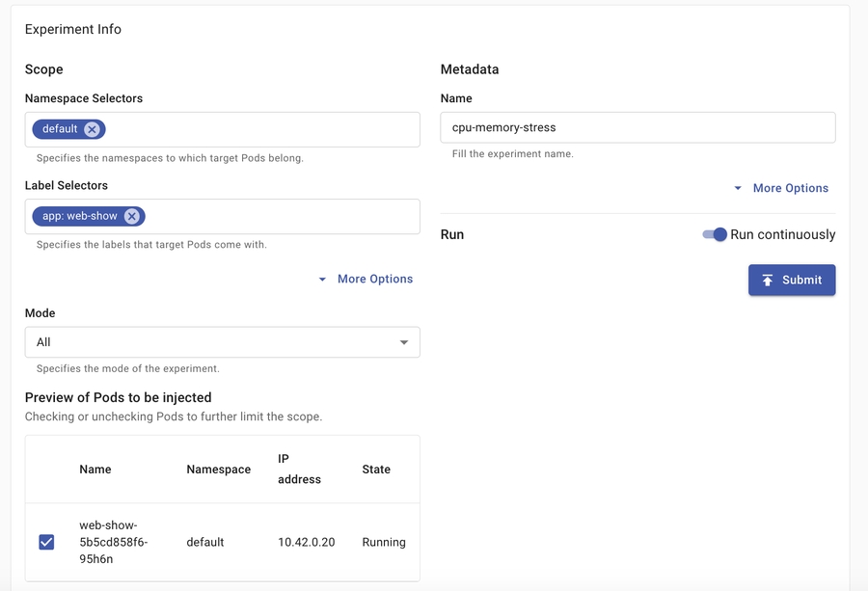Open the Mode dropdown showing All
868x591 pixels.
222,342
